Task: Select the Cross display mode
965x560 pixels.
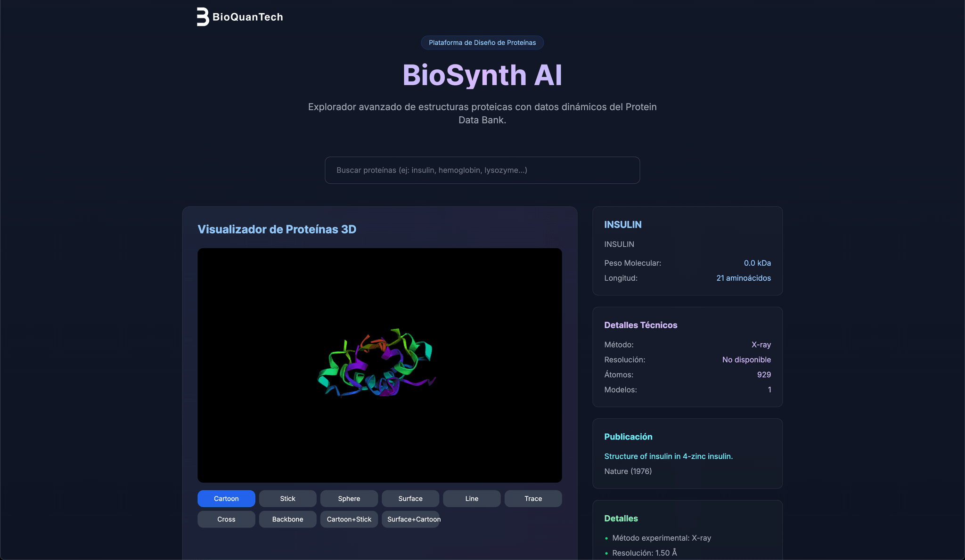Action: pos(226,519)
